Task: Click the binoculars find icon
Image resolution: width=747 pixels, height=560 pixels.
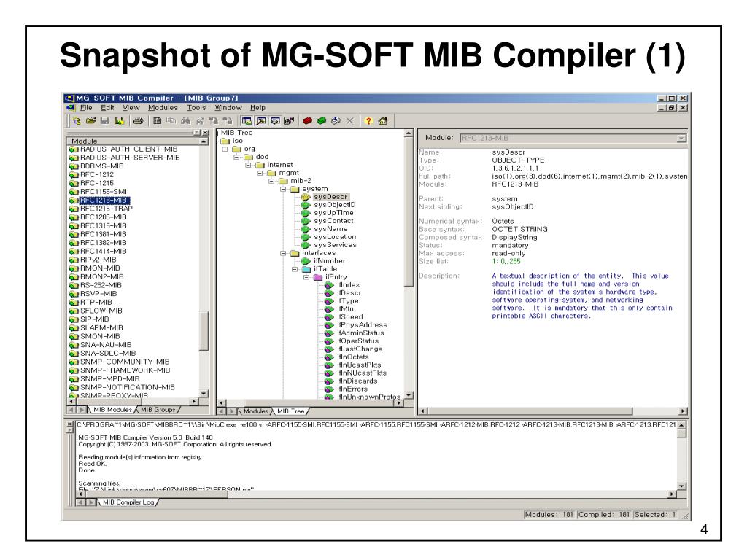Action: 185,121
